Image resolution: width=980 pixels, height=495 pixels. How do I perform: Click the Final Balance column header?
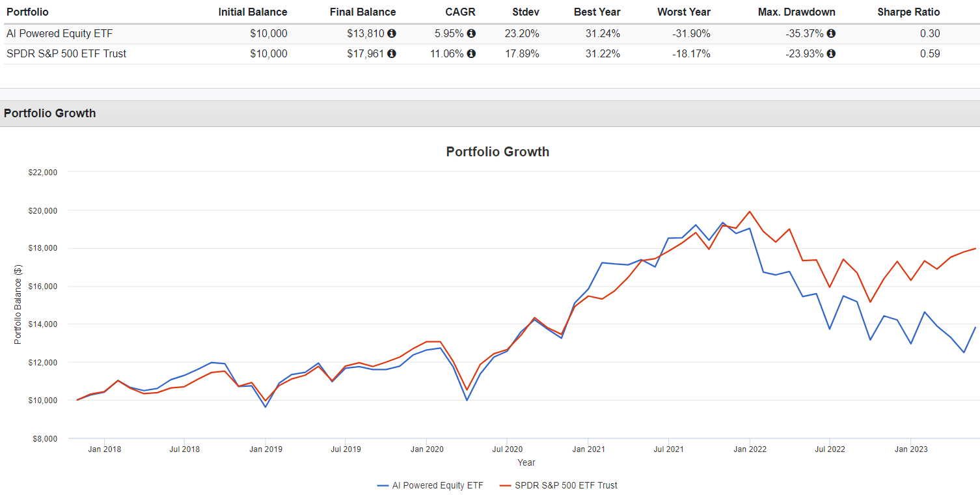pyautogui.click(x=362, y=12)
